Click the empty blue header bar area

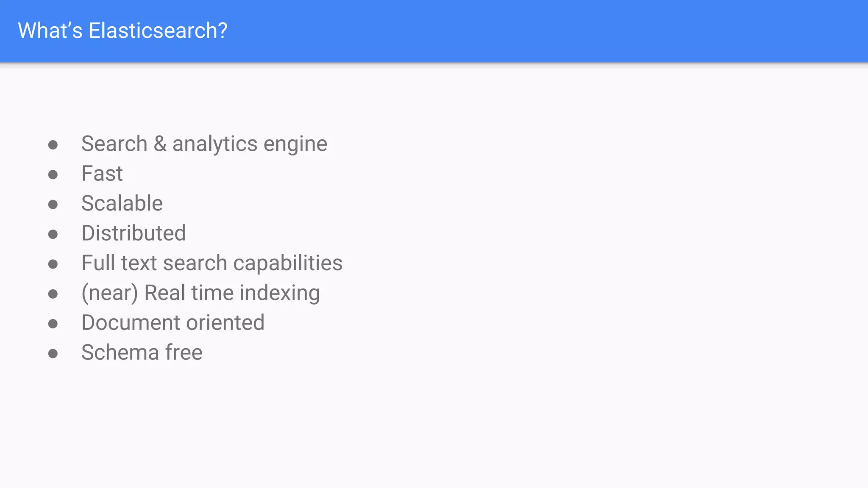point(551,31)
